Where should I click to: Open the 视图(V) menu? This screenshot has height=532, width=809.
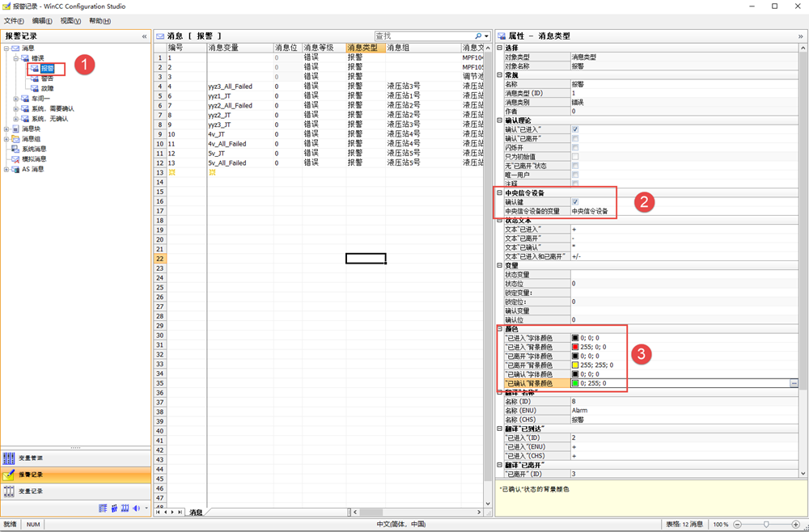point(70,21)
